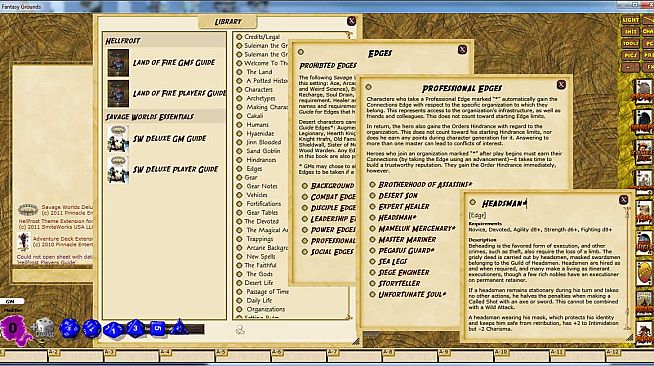The image size is (654, 366).
Task: Click bullet icon next to Pegasus Guard*
Action: point(372,251)
